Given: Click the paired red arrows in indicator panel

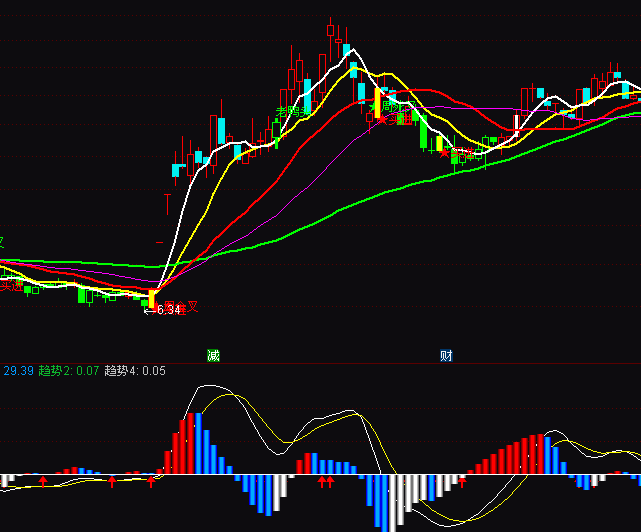Looking at the screenshot, I should 325,482.
